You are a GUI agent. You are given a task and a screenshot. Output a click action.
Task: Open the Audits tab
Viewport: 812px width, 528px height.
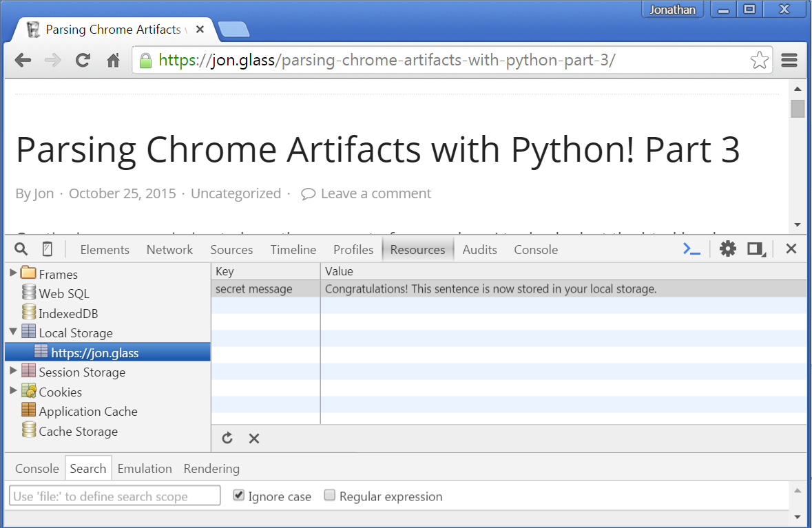pos(479,249)
